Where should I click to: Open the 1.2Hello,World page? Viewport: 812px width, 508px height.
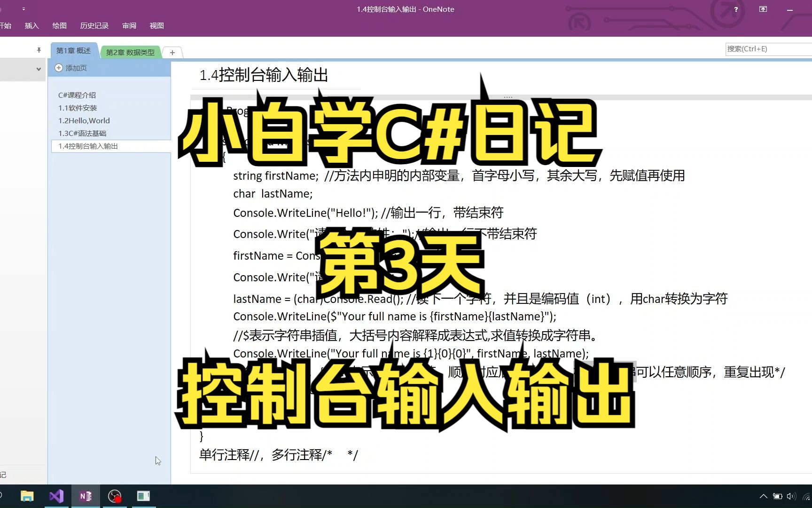point(84,120)
